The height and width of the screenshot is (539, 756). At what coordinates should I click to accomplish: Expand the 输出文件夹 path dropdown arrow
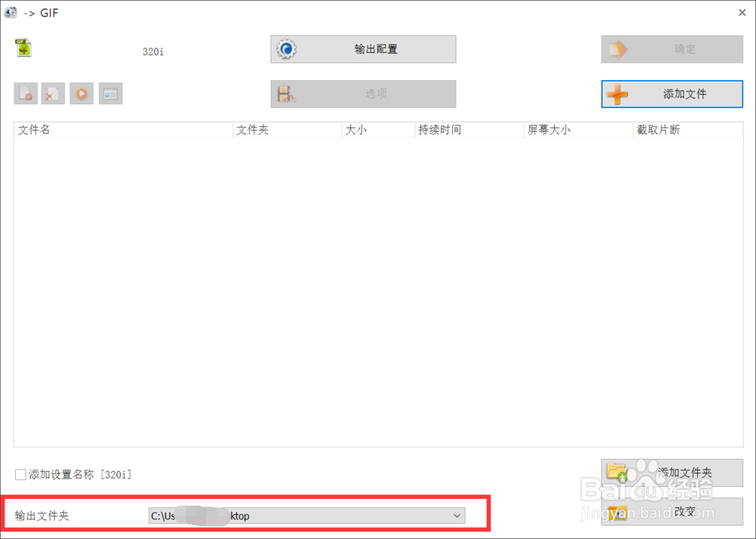tap(457, 516)
